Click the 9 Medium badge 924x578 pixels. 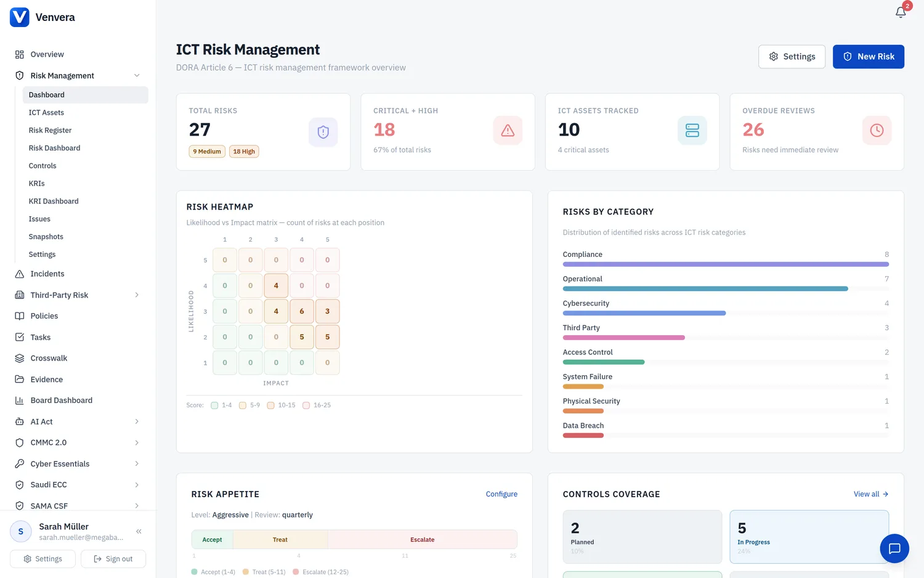tap(207, 152)
